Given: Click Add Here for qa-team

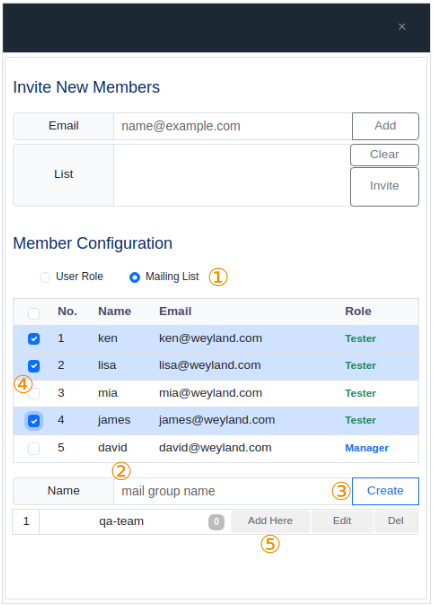Looking at the screenshot, I should click(270, 521).
